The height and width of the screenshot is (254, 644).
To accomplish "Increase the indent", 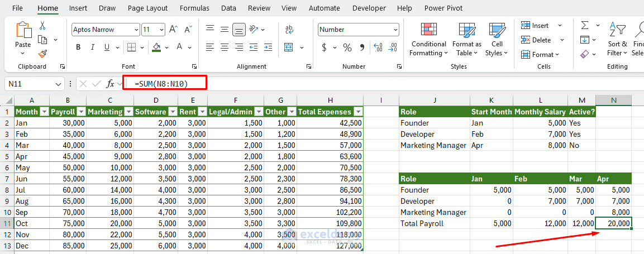I will [268, 47].
